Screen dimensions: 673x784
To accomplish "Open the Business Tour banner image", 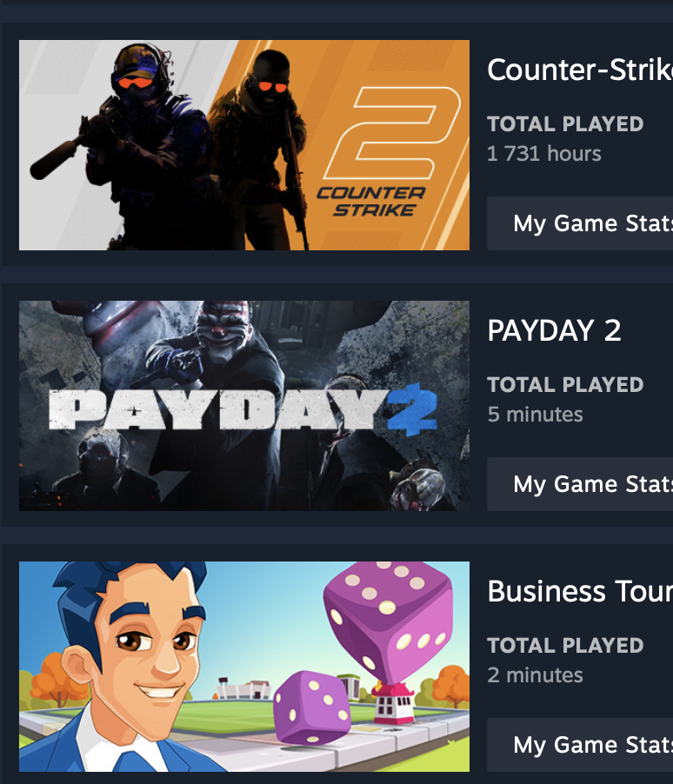I will 244,667.
